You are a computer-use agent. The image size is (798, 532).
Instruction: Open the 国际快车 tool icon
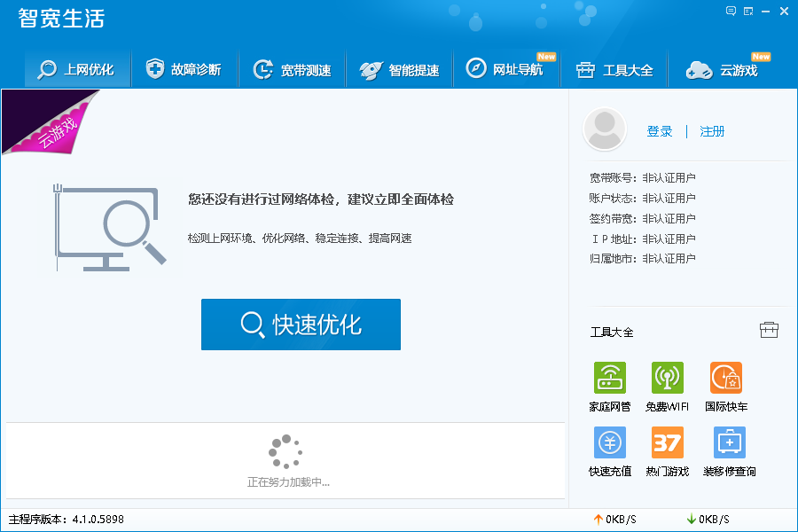[725, 379]
